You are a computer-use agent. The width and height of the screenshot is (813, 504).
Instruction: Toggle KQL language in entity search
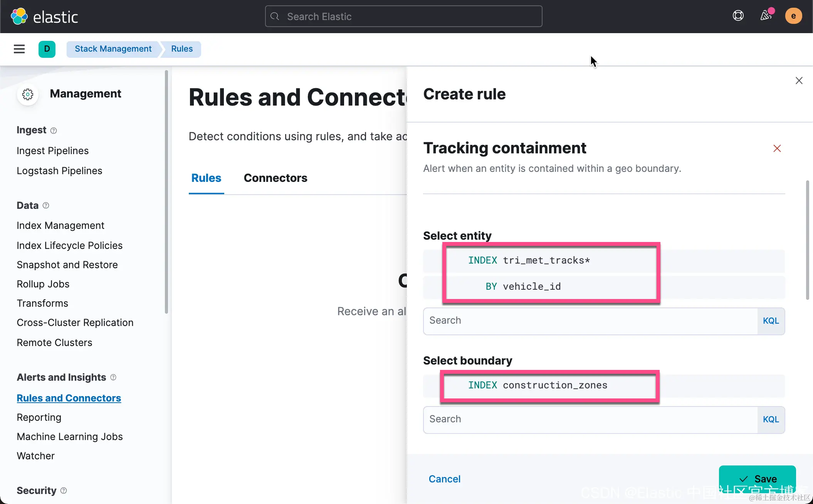771,321
